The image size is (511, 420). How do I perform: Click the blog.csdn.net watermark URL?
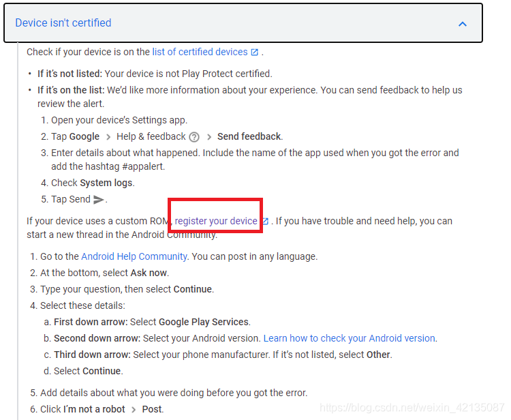[412, 408]
